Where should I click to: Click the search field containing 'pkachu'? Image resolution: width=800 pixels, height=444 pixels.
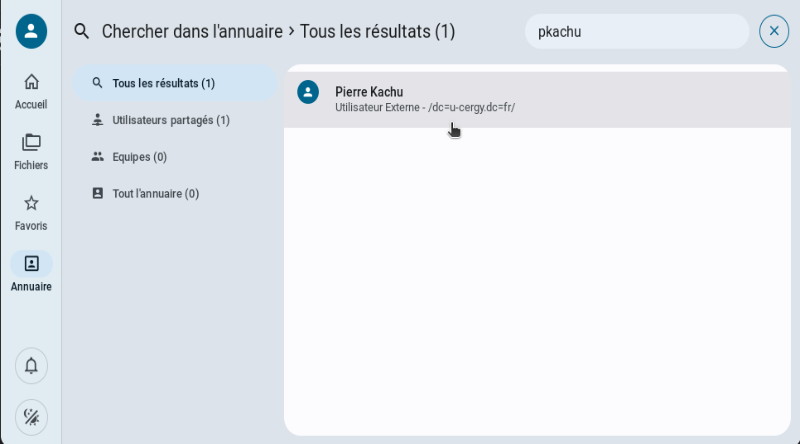[x=636, y=31]
